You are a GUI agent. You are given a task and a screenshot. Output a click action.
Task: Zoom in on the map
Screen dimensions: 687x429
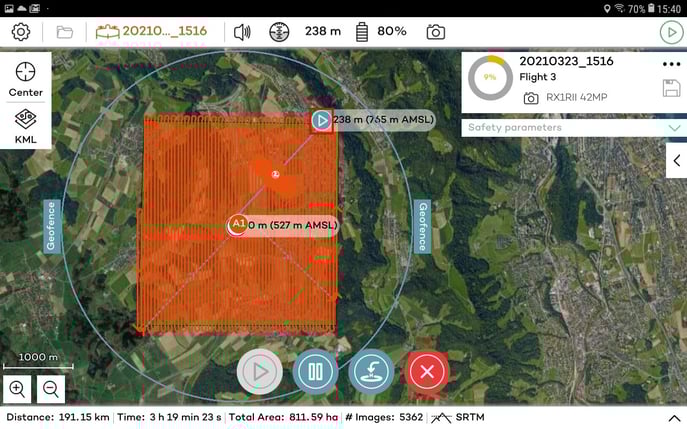coord(17,389)
